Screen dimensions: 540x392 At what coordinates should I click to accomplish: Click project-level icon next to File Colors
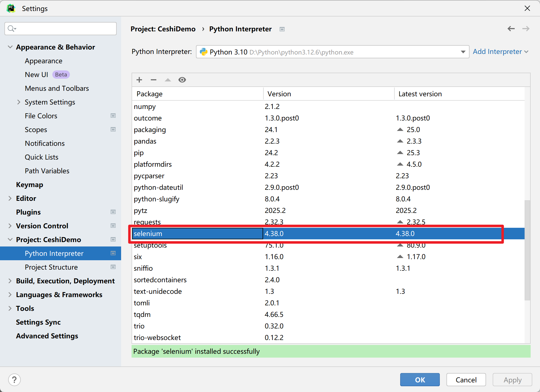point(113,116)
